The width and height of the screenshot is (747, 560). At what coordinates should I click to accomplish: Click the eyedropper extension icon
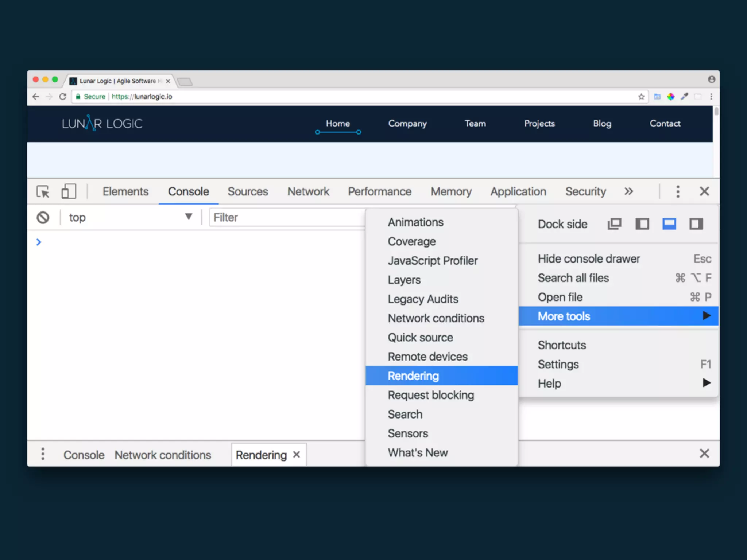point(684,97)
